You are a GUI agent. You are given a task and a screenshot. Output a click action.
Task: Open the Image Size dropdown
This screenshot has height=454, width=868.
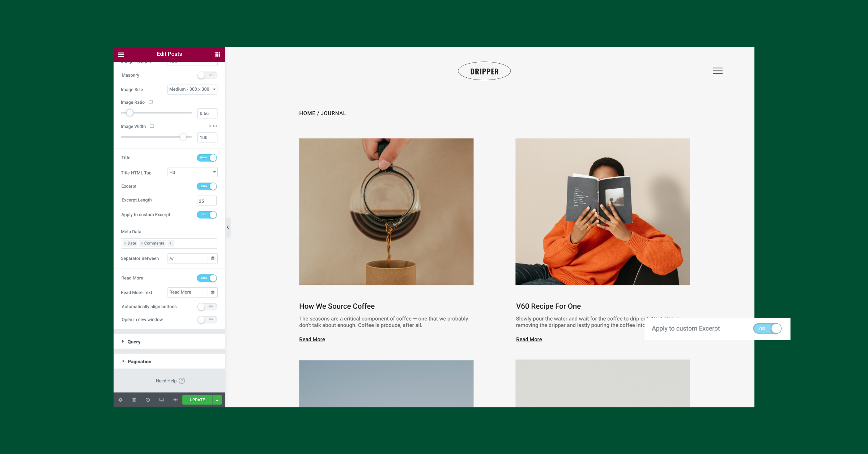[x=192, y=89]
